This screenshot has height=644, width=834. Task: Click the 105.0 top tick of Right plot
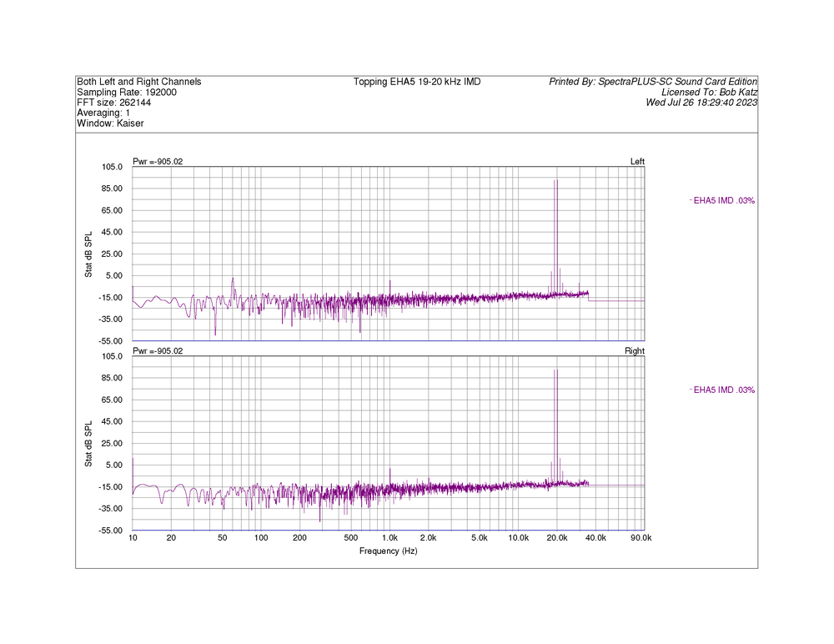click(x=112, y=356)
